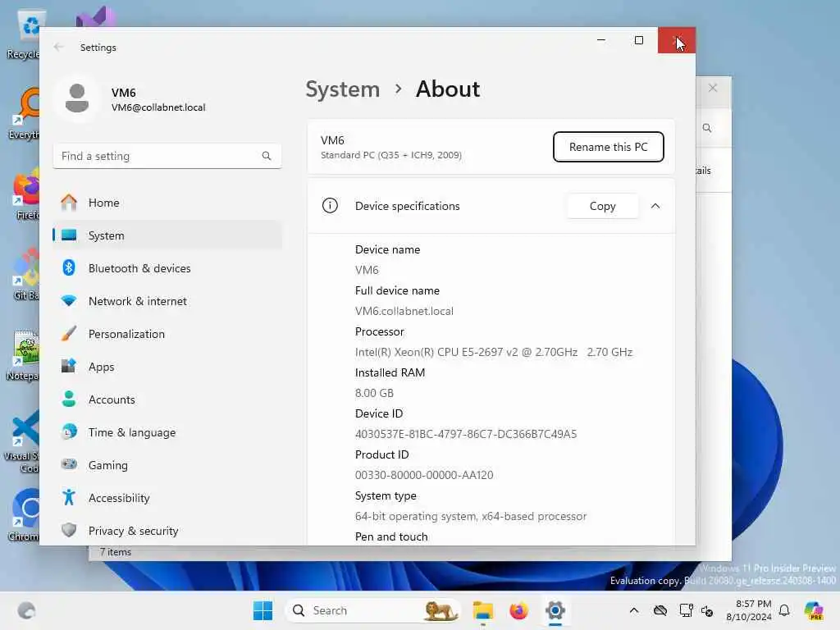Image resolution: width=840 pixels, height=630 pixels.
Task: Click the globe clock Time icon
Action: point(69,431)
